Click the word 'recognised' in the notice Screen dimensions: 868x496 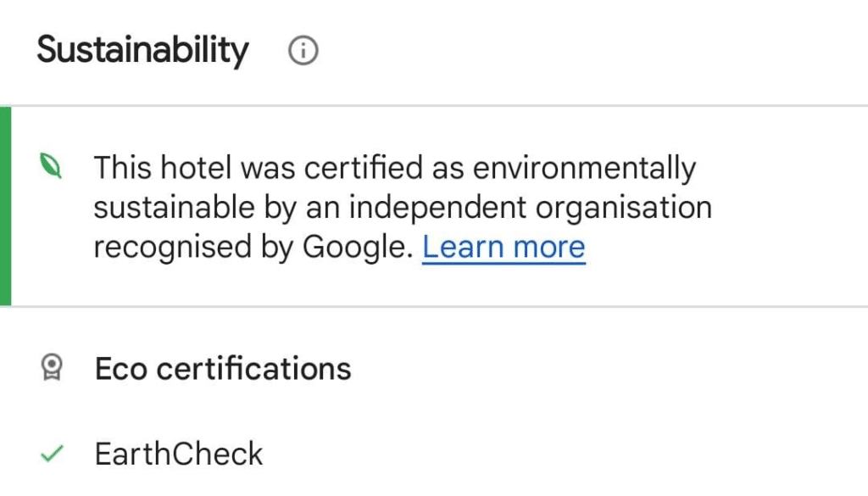(x=173, y=248)
